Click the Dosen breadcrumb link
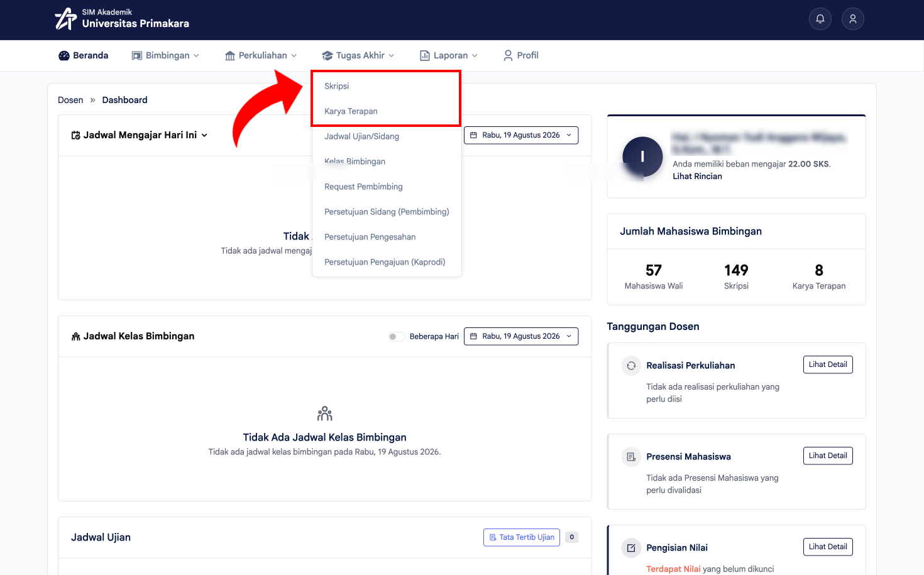Viewport: 924px width, 575px height. (x=70, y=100)
